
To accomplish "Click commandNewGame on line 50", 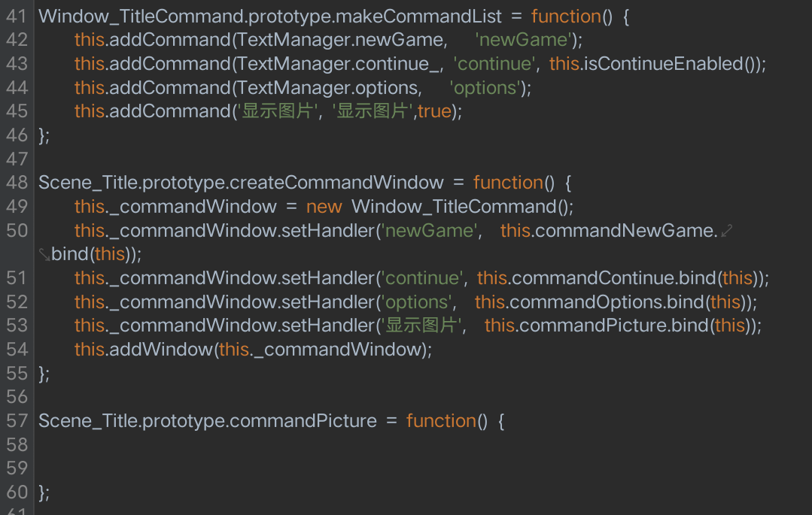I will point(624,231).
